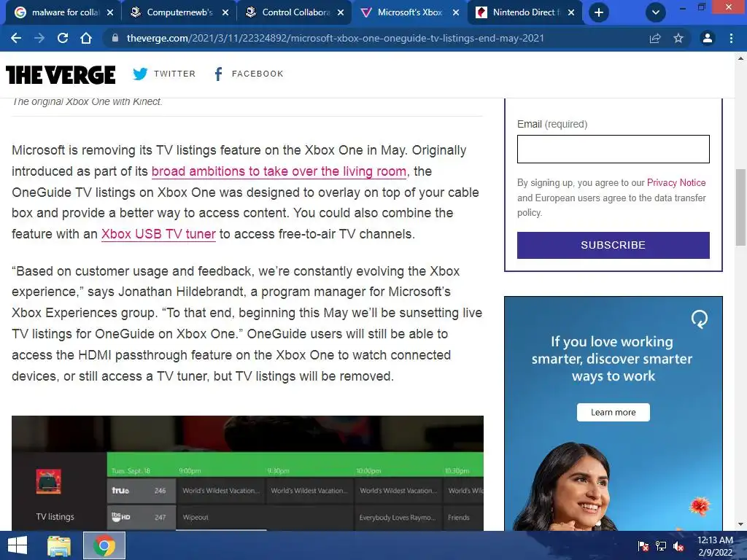Click the scrollbar up arrow
Viewport: 747px width, 560px height.
[x=740, y=58]
